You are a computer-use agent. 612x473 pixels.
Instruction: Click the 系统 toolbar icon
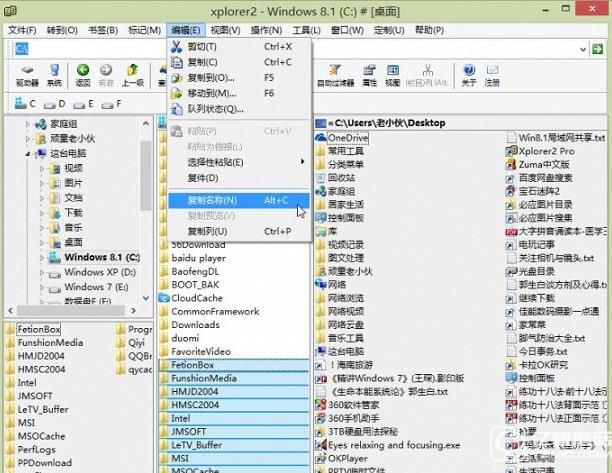(x=54, y=74)
